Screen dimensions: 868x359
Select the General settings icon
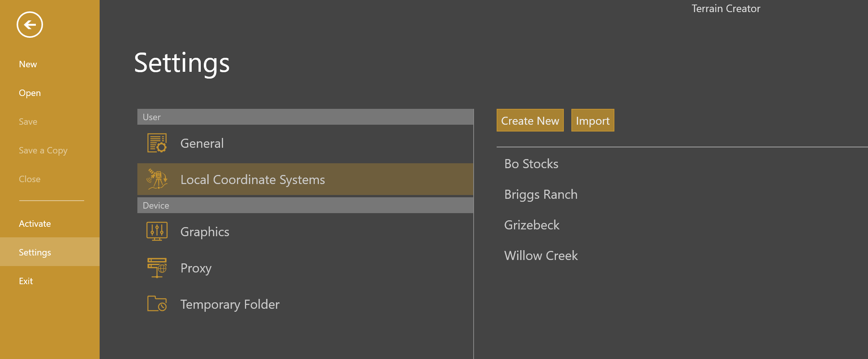pos(157,143)
